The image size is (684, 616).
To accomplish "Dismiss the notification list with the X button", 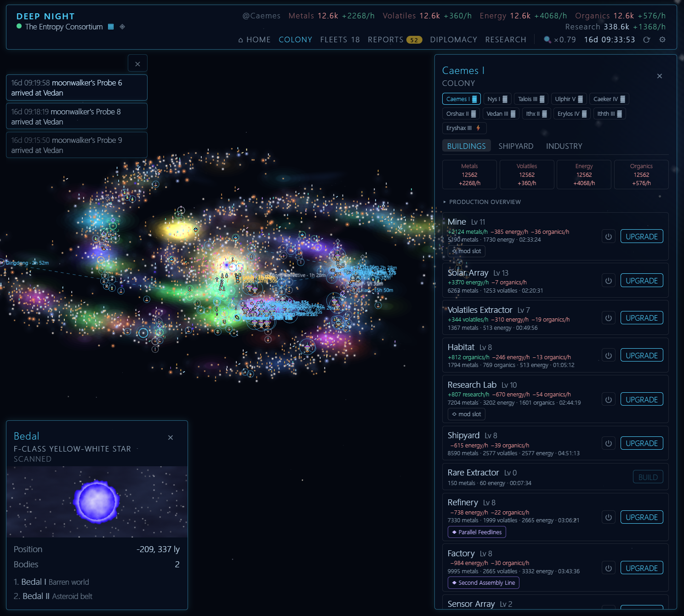I will [x=137, y=64].
